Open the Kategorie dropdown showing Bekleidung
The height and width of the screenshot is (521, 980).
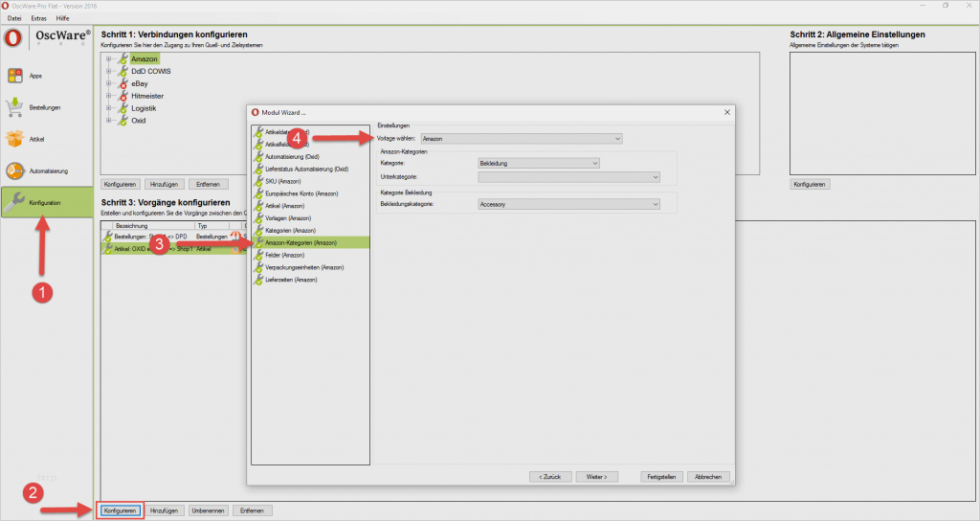538,164
